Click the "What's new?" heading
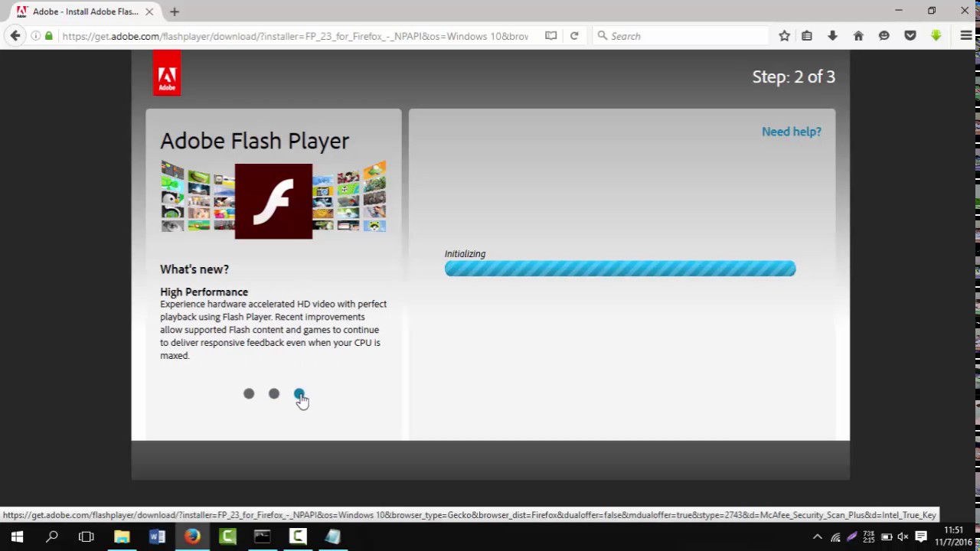 [x=194, y=269]
